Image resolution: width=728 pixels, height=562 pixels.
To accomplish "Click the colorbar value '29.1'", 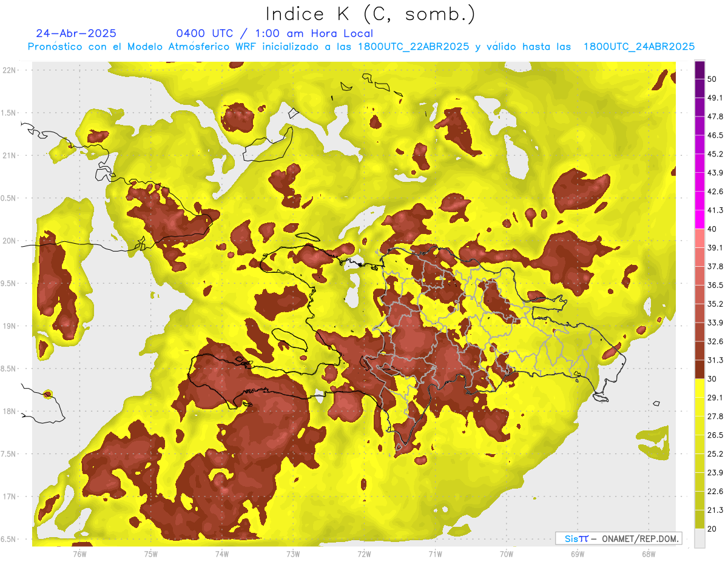I will click(x=715, y=398).
